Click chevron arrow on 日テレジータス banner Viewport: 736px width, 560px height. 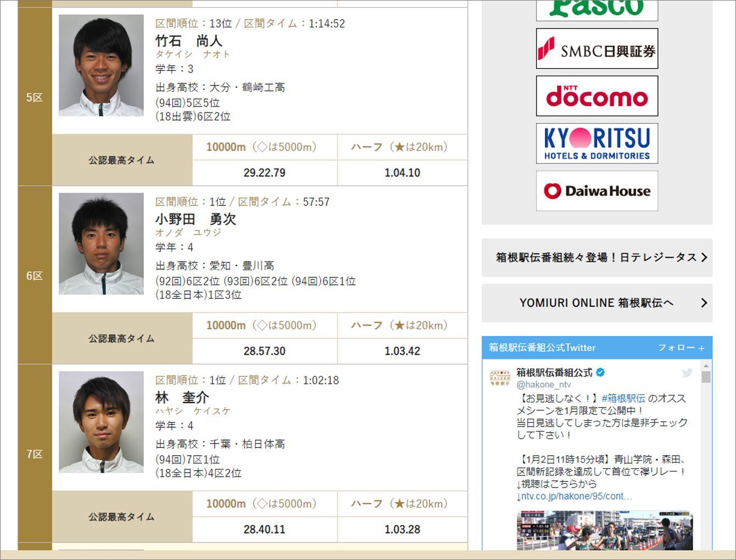(704, 257)
